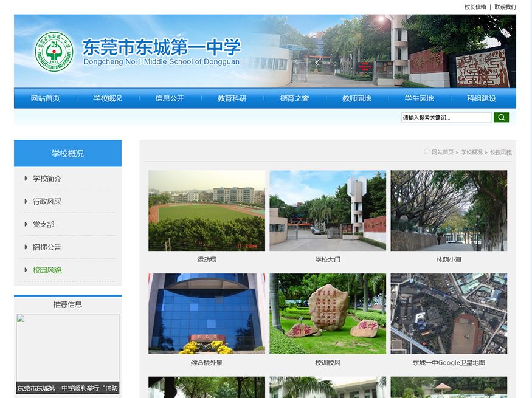Expand arrow beside 校园风貌
The width and height of the screenshot is (532, 398).
click(26, 270)
